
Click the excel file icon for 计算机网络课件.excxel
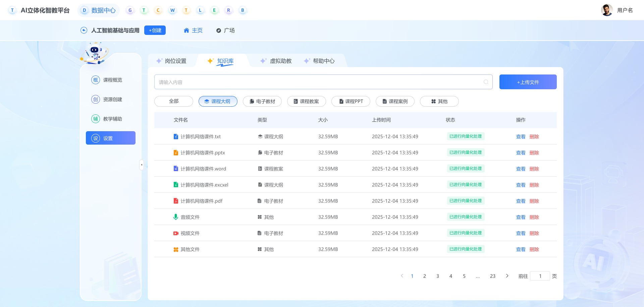point(176,185)
